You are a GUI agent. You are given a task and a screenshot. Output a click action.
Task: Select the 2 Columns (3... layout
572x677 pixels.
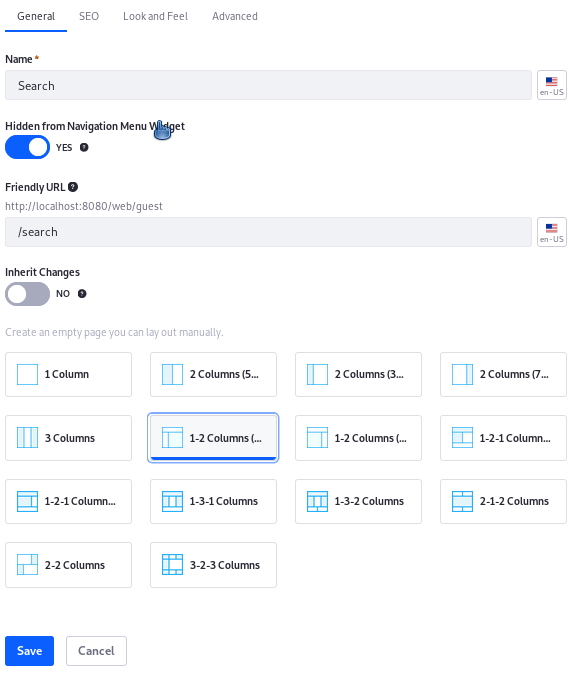click(358, 374)
